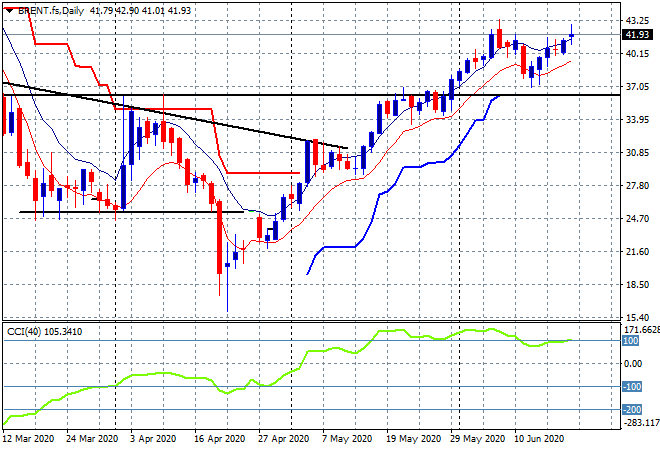Screen dimensions: 660x450
Task: Click the 29 May 2020 date label
Action: [x=477, y=439]
